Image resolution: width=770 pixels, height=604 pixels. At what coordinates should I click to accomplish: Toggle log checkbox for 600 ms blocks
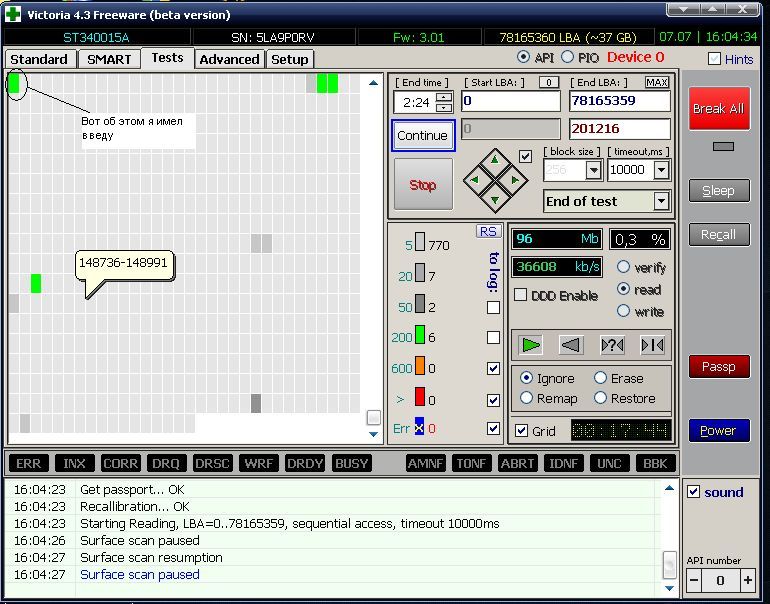(x=493, y=368)
